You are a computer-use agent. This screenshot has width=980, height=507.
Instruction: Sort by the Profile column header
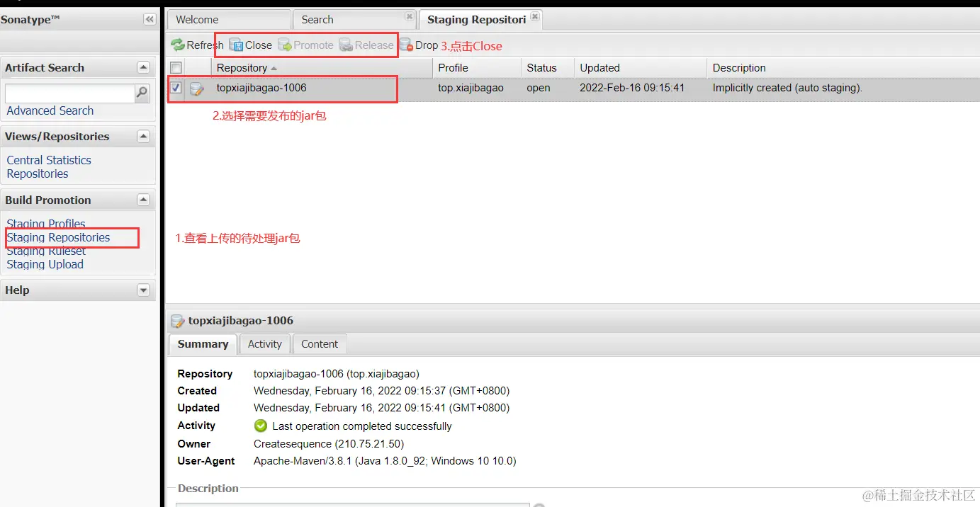[x=477, y=68]
